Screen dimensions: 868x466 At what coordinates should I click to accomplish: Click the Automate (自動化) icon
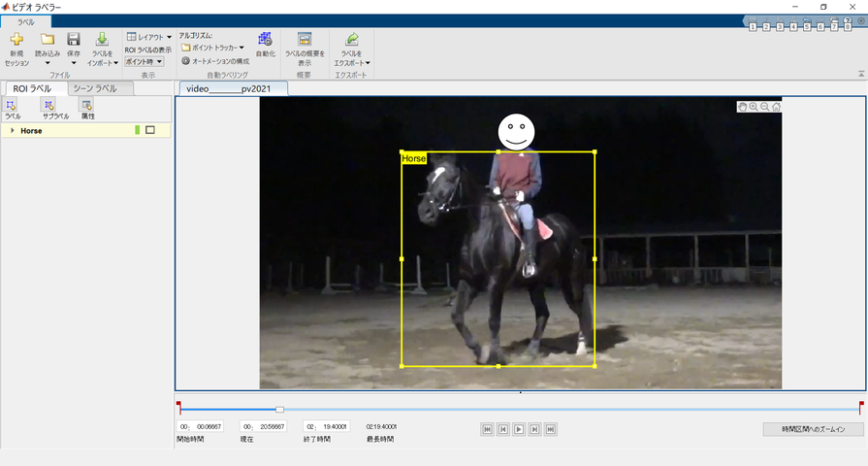coord(265,40)
